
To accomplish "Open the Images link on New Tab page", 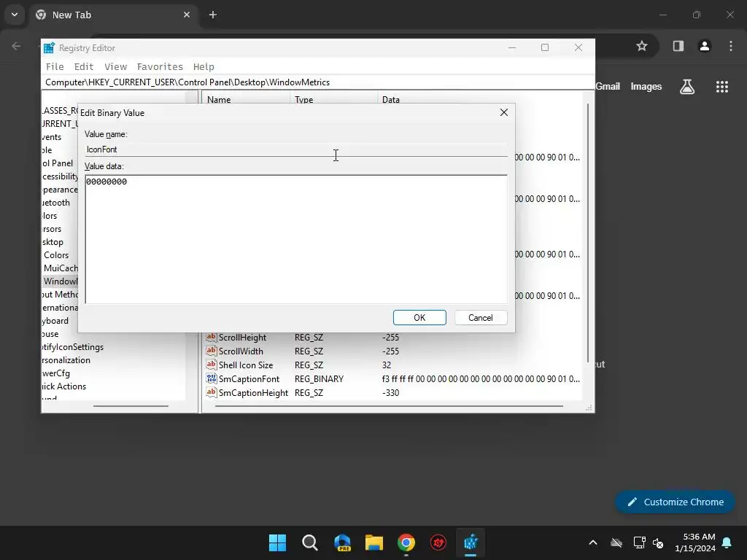I will [646, 86].
